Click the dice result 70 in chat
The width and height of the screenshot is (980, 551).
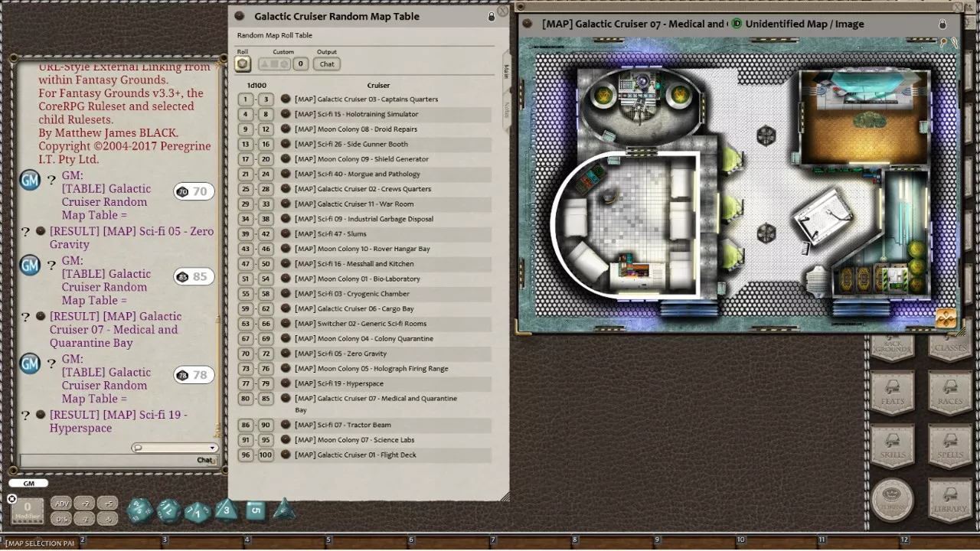coord(194,191)
